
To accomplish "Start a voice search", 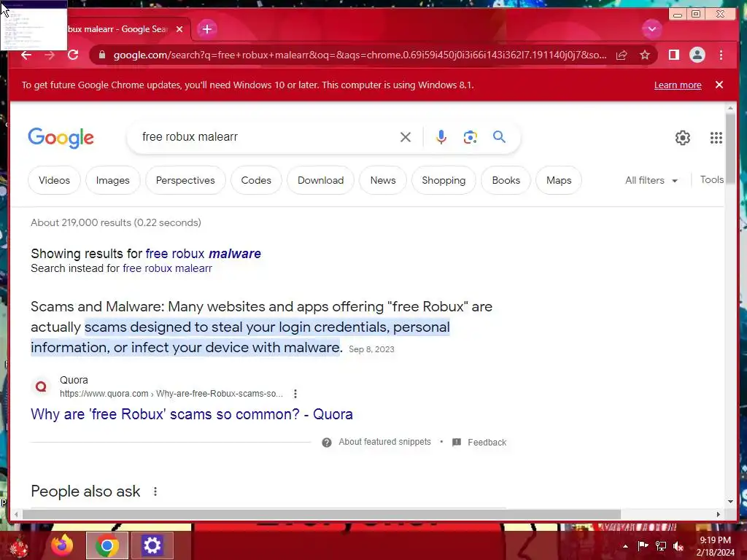I will [441, 137].
